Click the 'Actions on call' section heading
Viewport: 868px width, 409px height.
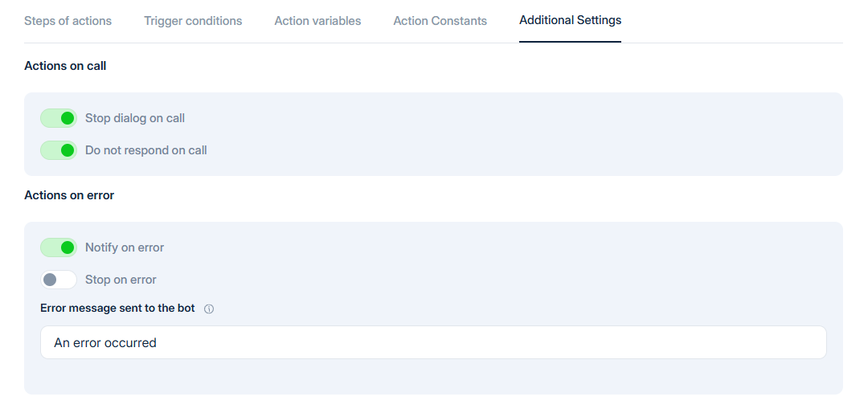coord(65,66)
